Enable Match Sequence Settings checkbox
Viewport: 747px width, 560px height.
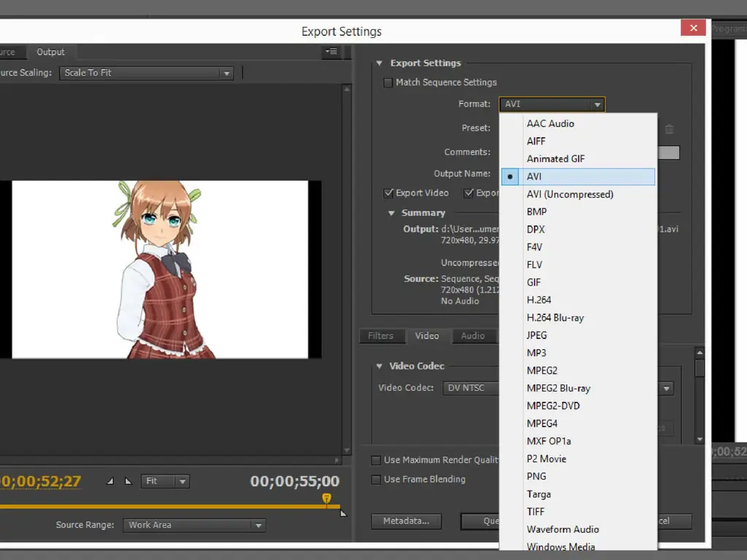pyautogui.click(x=388, y=83)
